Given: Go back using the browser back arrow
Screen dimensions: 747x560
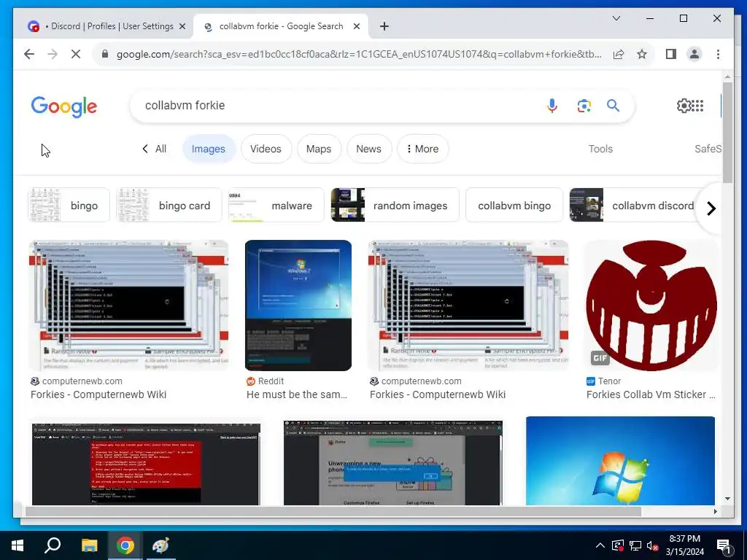Looking at the screenshot, I should pos(29,54).
